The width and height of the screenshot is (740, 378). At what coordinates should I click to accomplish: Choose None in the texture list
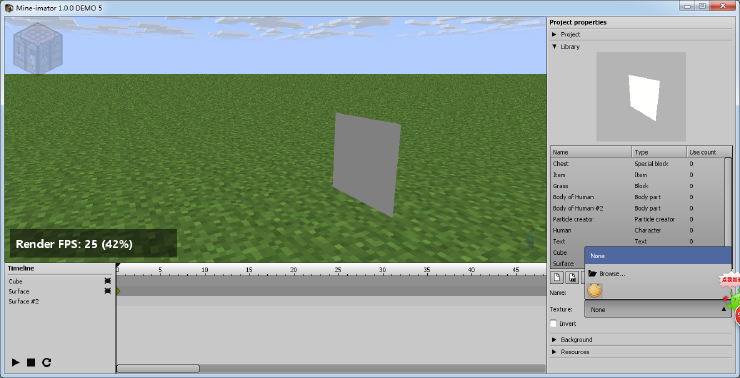(x=658, y=256)
